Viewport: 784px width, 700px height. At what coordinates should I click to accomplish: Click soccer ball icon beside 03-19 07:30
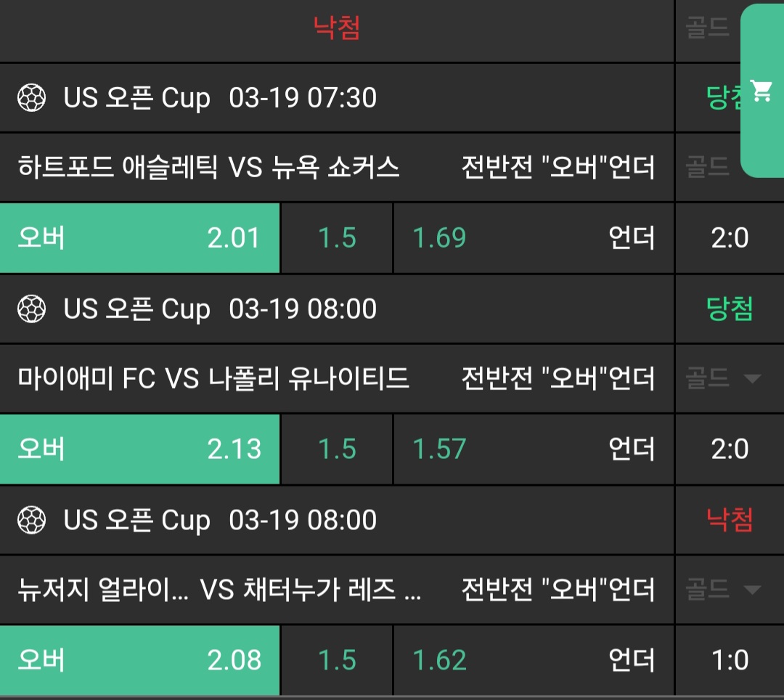point(31,97)
